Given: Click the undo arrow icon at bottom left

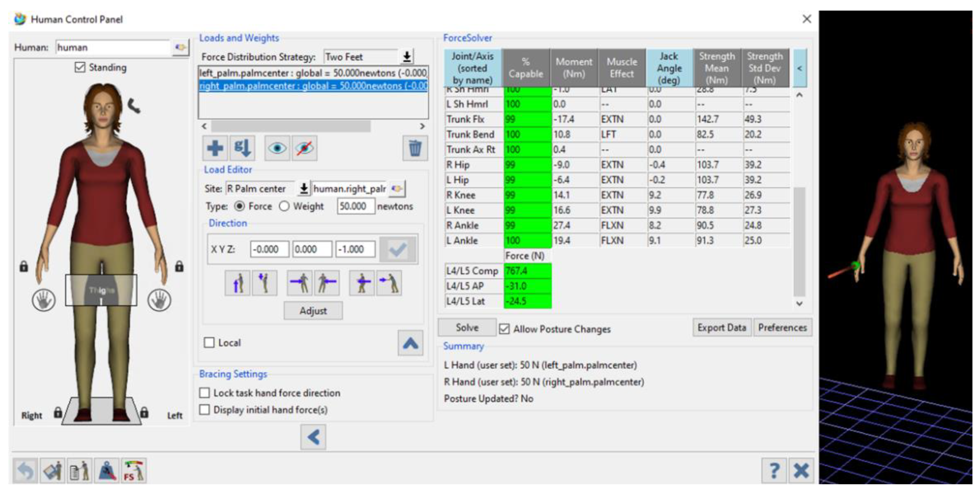Looking at the screenshot, I should (25, 471).
